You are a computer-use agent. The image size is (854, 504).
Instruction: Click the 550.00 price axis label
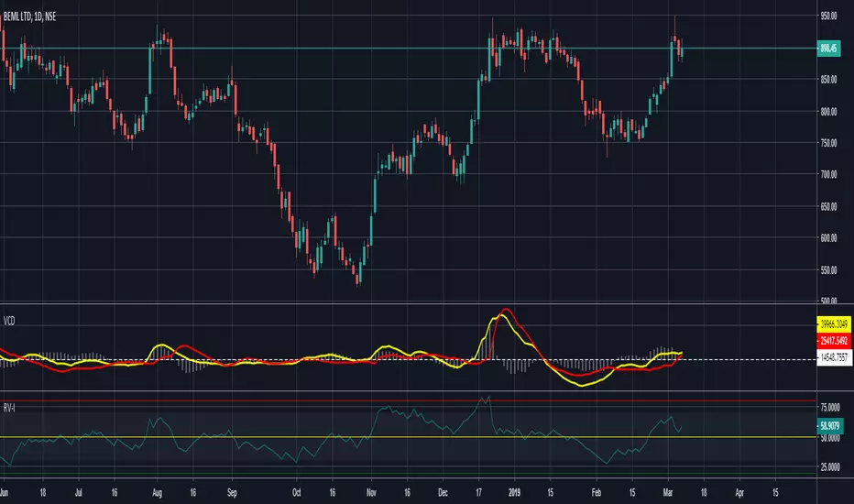[x=828, y=270]
